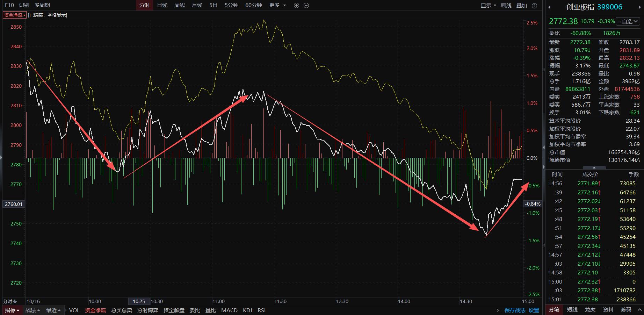
Task: Expand the 最近 menu at bottom
Action: click(x=53, y=310)
